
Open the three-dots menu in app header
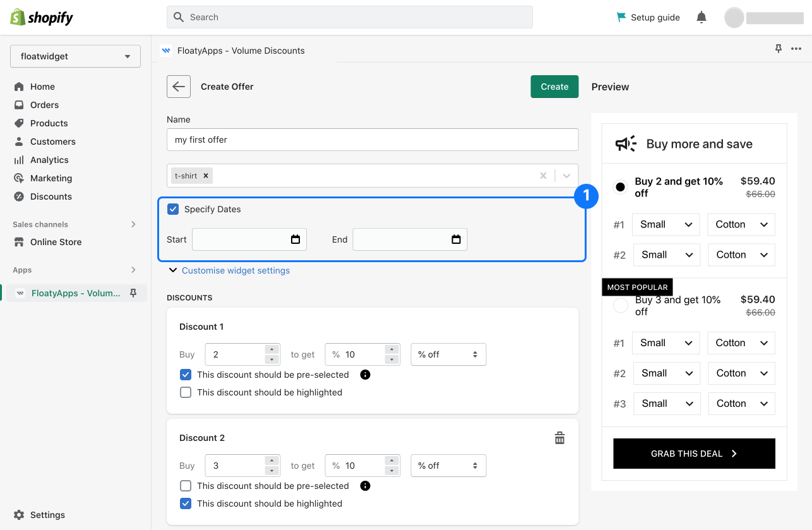point(796,49)
